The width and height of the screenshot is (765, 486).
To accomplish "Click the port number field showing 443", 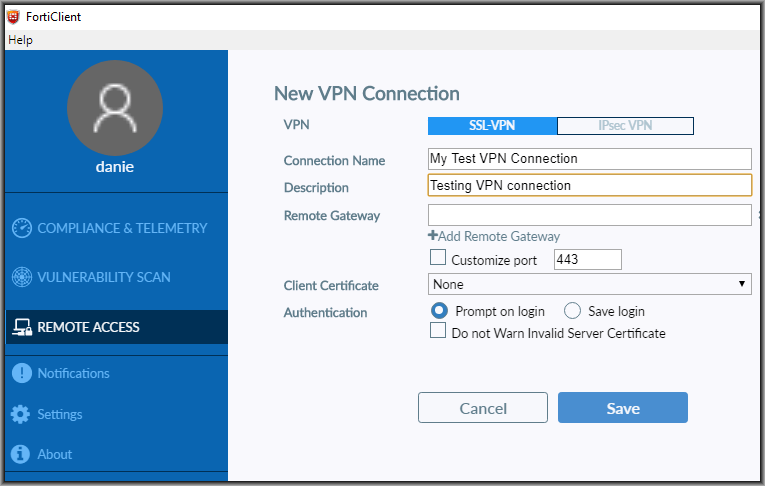I will tap(587, 259).
